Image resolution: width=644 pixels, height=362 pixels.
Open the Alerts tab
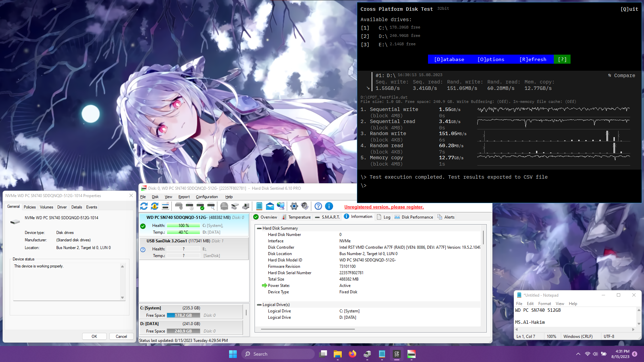click(x=446, y=217)
